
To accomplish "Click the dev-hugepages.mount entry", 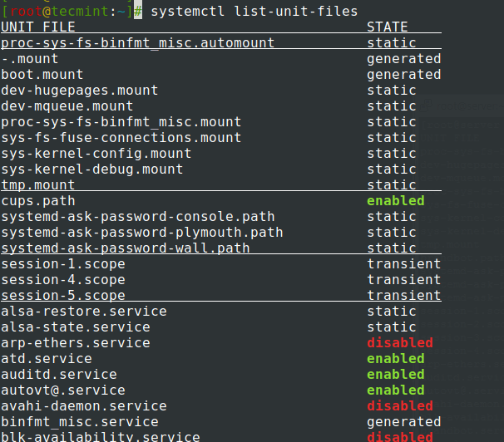I will (80, 91).
